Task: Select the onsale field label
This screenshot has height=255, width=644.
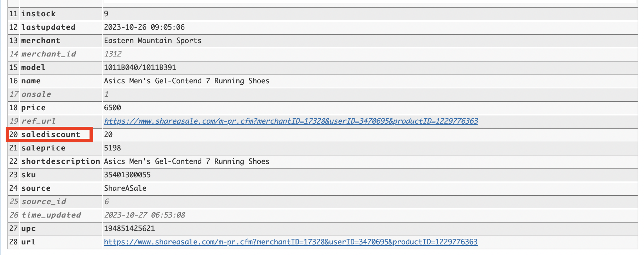Action: click(36, 94)
